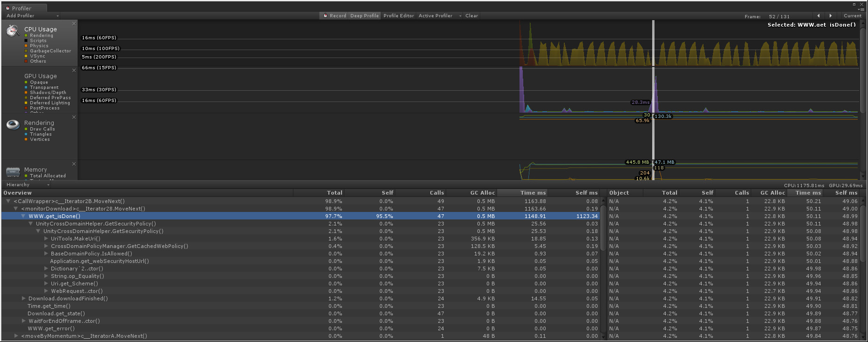This screenshot has height=342, width=868.
Task: Open the Add Profiler dropdown
Action: (x=32, y=16)
